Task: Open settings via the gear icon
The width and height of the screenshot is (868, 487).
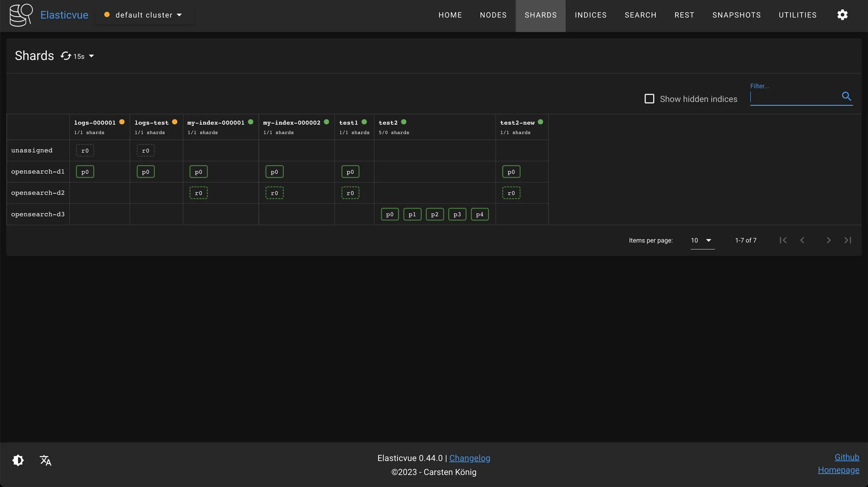Action: (842, 15)
